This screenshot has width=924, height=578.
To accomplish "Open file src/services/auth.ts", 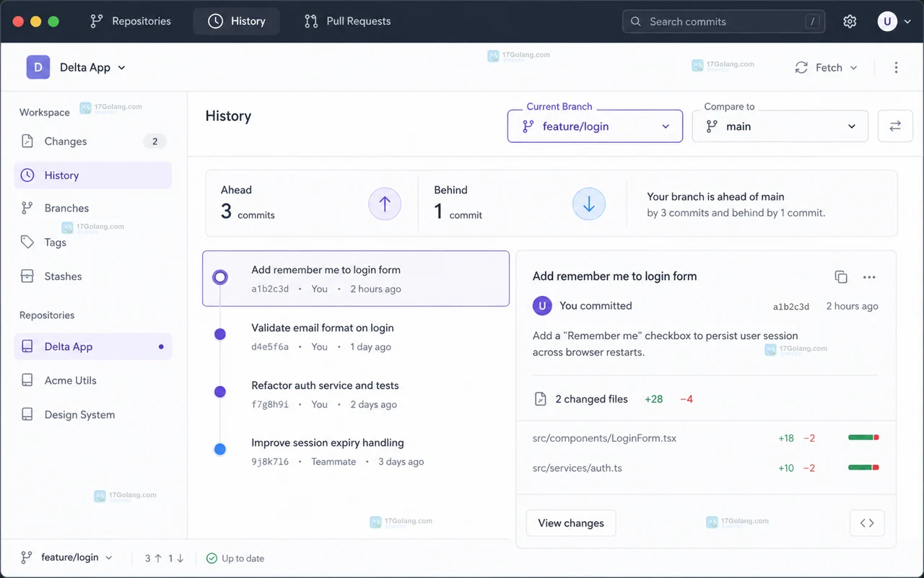I will pos(577,468).
